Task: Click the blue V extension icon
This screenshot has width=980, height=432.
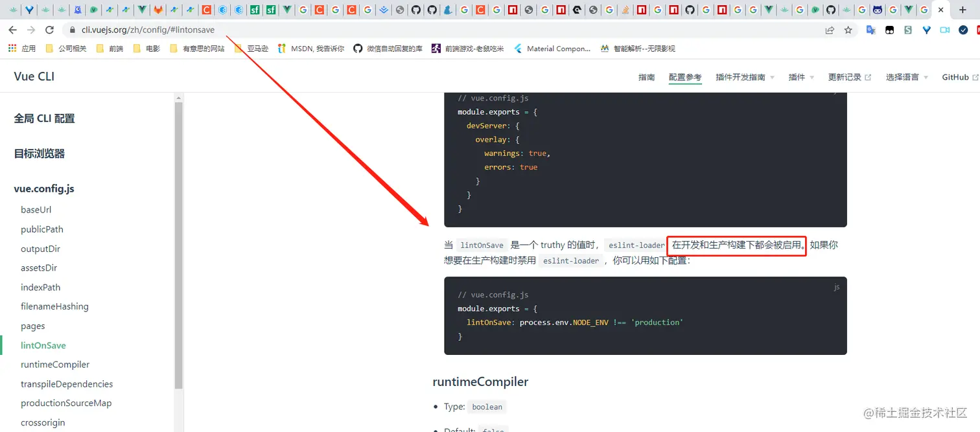Action: pos(927,30)
